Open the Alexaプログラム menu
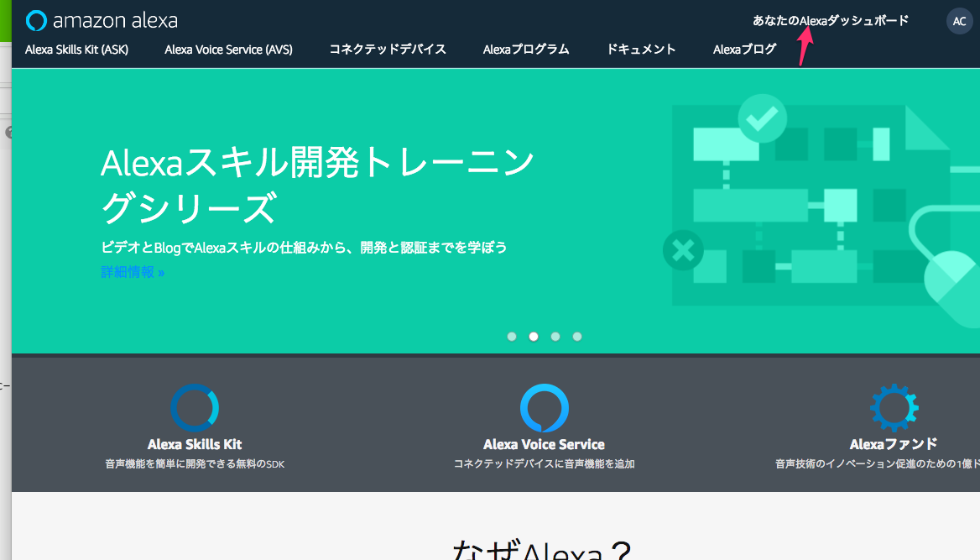Viewport: 980px width, 560px height. (x=526, y=50)
